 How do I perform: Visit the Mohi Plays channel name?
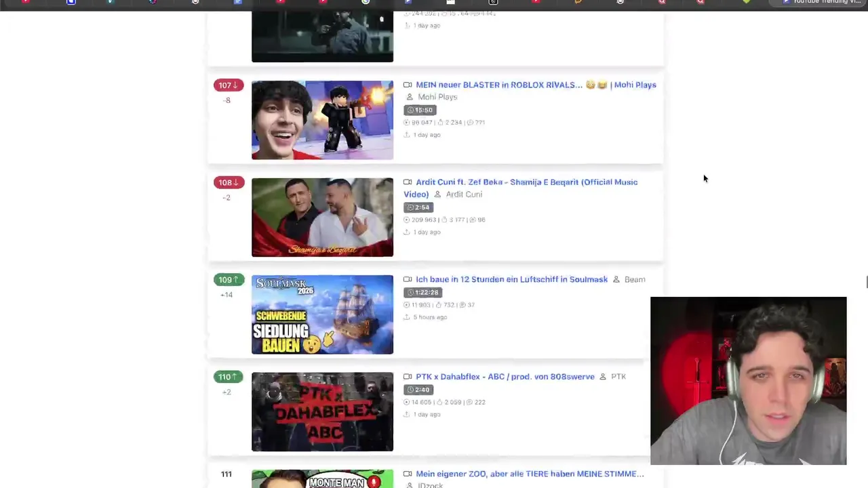[437, 97]
